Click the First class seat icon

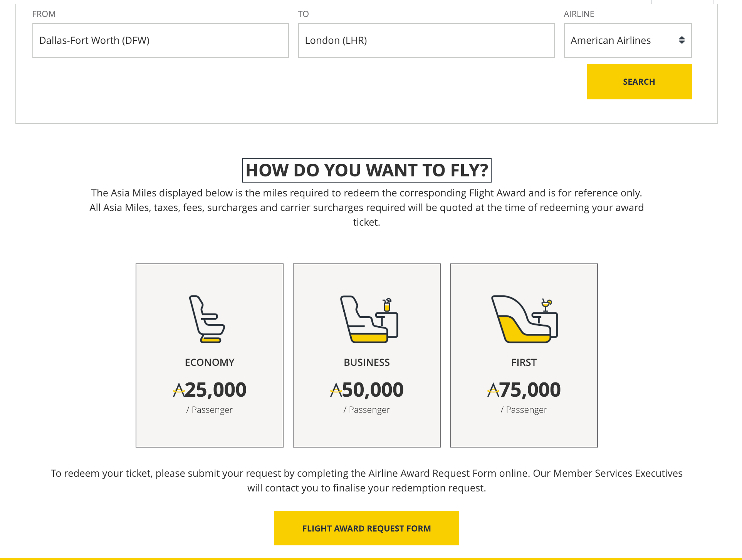(x=524, y=319)
